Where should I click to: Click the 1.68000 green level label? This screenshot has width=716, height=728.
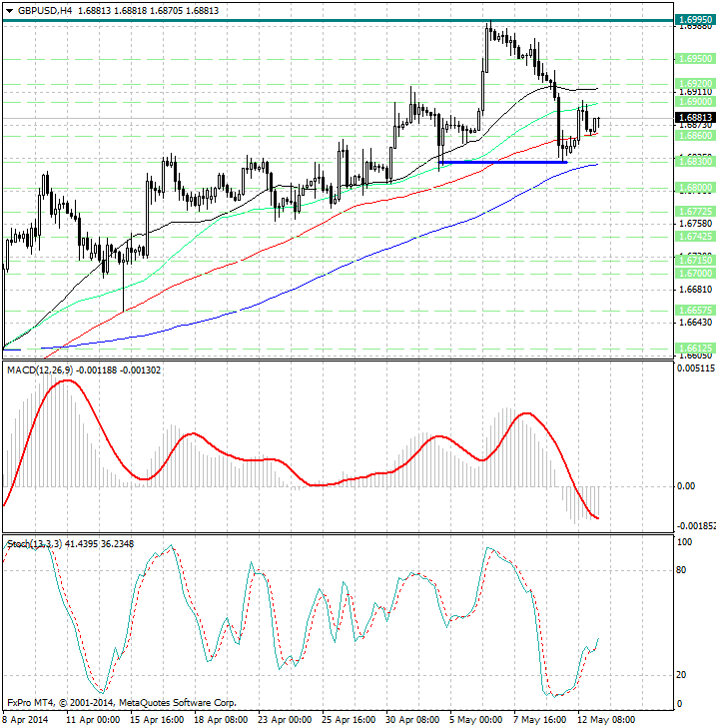tap(695, 188)
